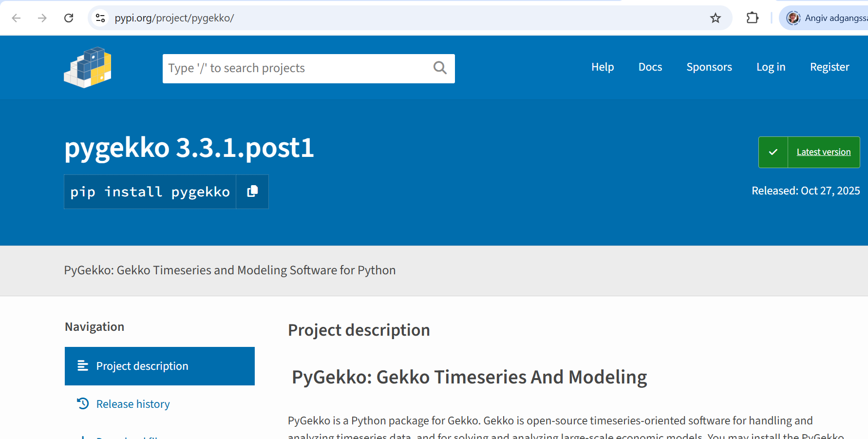Open site information icon in address bar

tap(100, 18)
